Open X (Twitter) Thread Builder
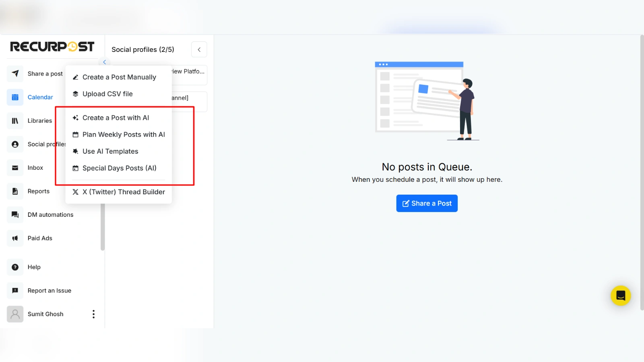This screenshot has height=362, width=644. (124, 192)
